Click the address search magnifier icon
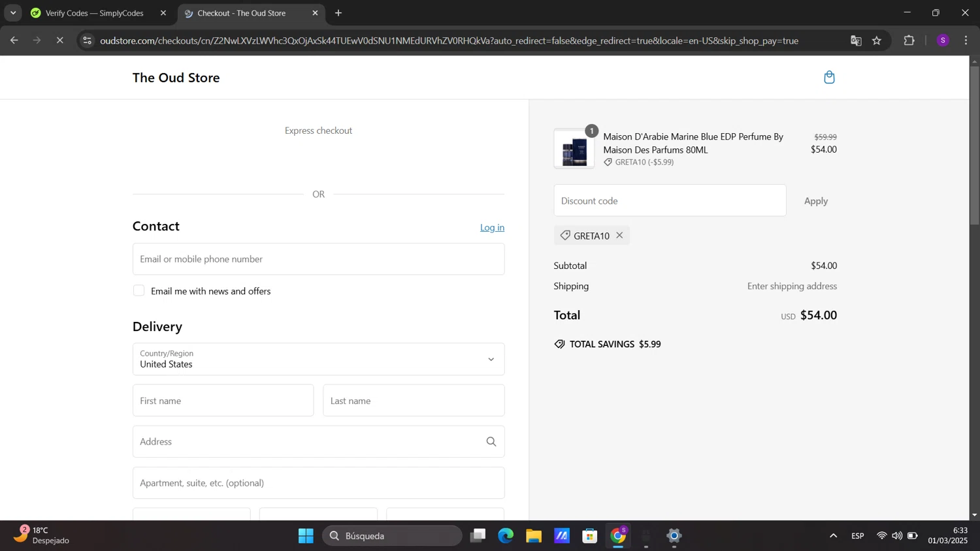 491,442
